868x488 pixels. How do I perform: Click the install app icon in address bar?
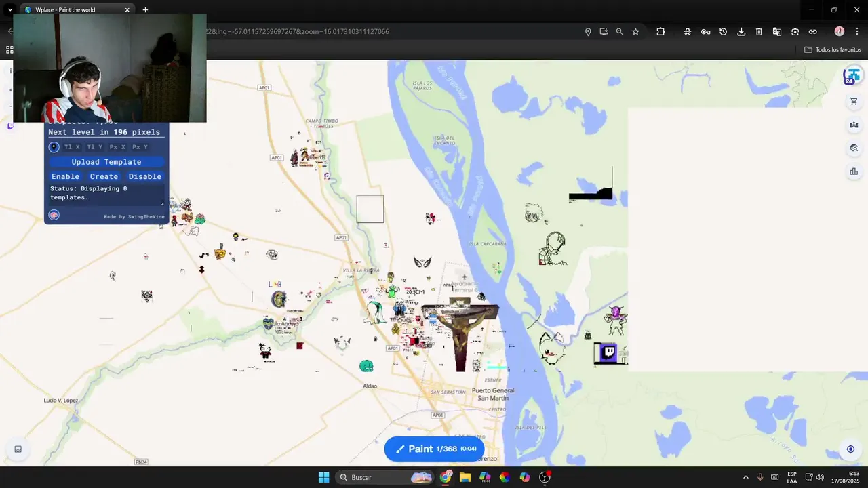click(604, 31)
